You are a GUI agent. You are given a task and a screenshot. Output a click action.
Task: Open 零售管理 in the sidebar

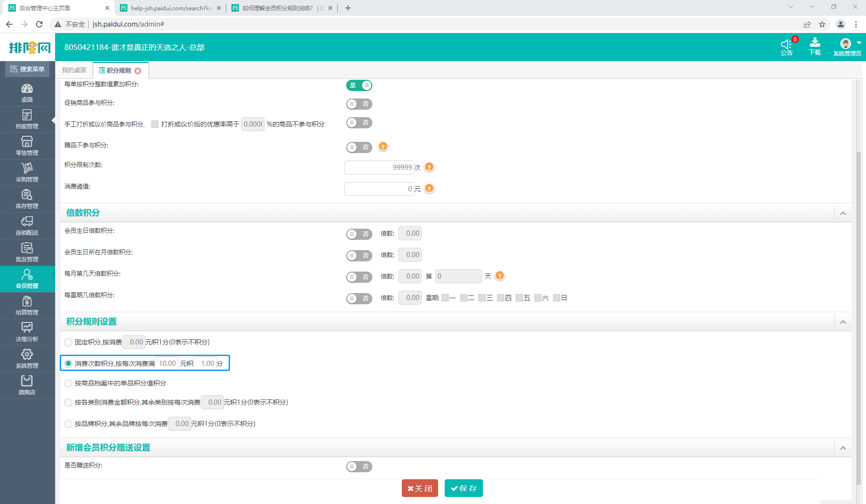click(x=27, y=146)
